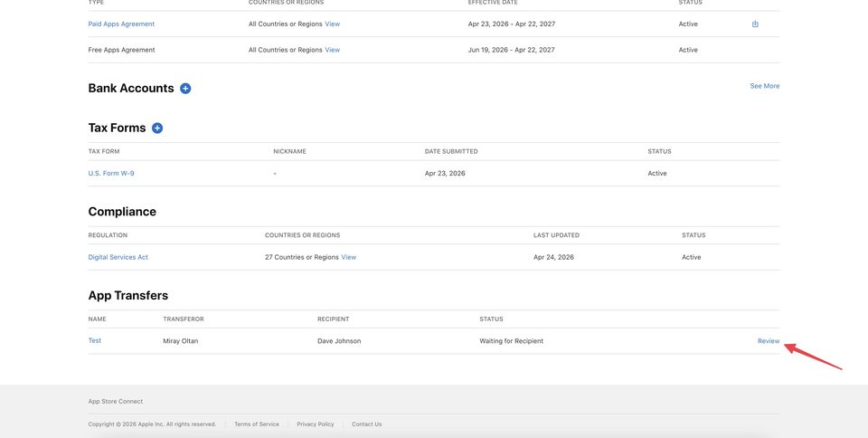
Task: Open the Digital Services Act link
Action: click(x=118, y=257)
